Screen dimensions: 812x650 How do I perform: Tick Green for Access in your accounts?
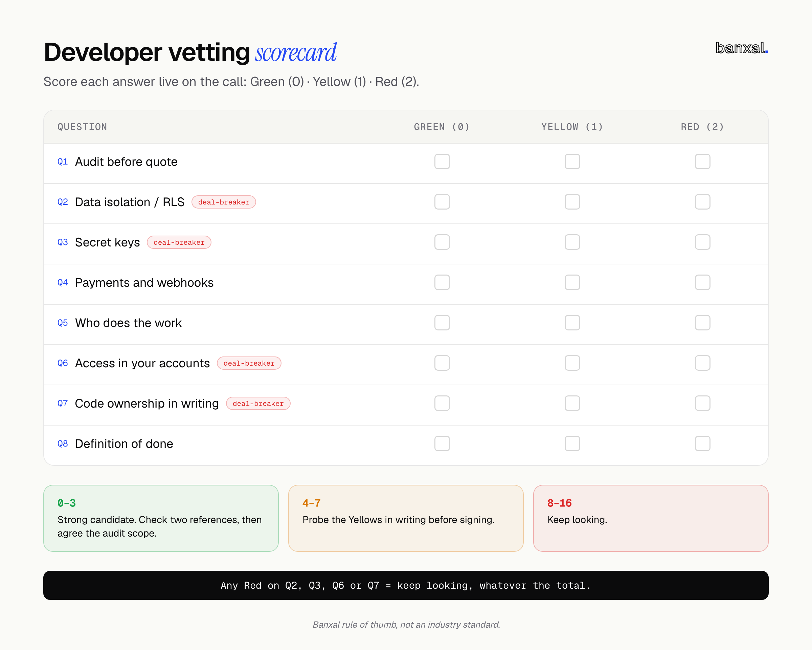tap(442, 363)
